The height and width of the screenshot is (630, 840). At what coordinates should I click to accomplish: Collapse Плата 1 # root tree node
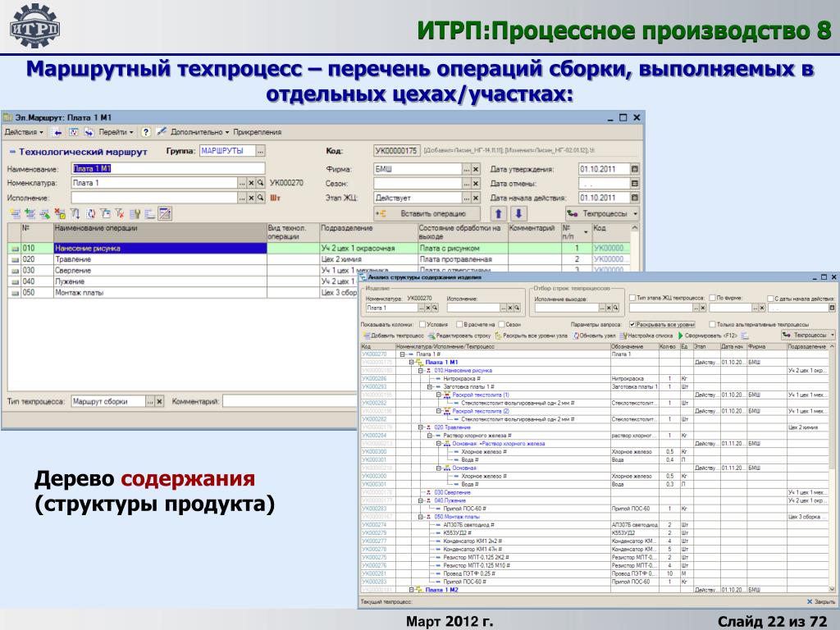point(402,354)
